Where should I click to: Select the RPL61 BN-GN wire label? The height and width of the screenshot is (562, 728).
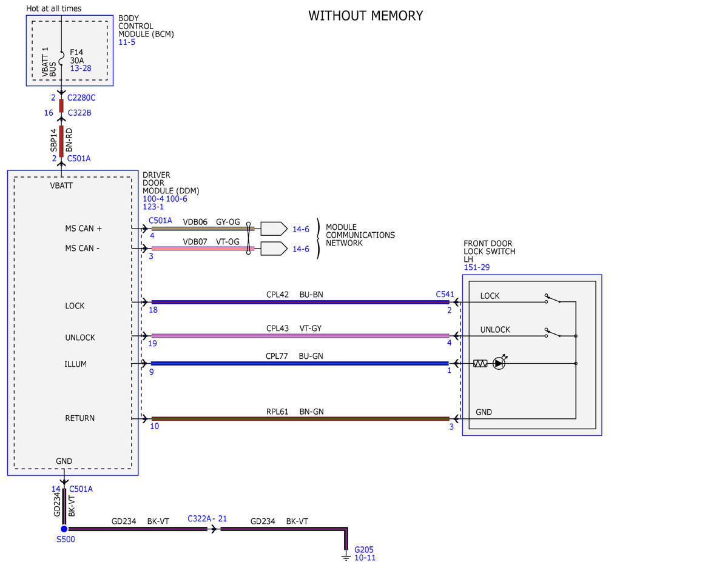294,412
